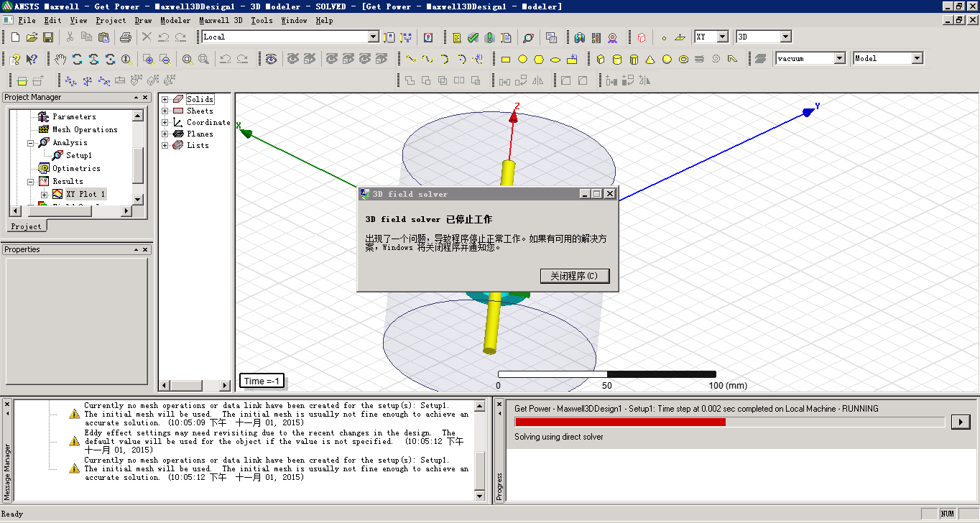The image size is (980, 523).
Task: Click the move-along-axes blue arrows icon
Action: [70, 81]
